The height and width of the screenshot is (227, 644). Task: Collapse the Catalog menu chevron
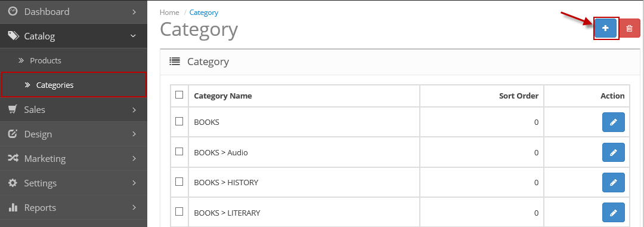[x=133, y=36]
